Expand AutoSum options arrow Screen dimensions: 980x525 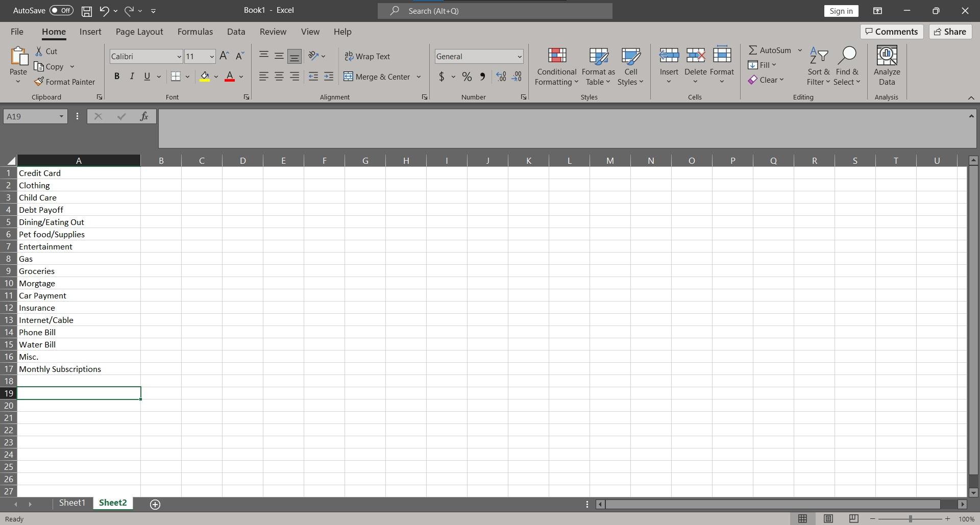pyautogui.click(x=800, y=50)
